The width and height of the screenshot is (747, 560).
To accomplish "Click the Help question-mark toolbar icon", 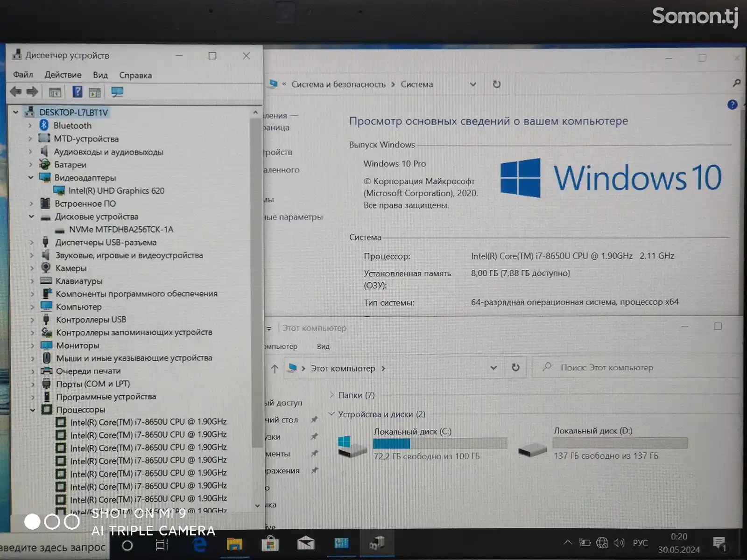I will coord(77,92).
